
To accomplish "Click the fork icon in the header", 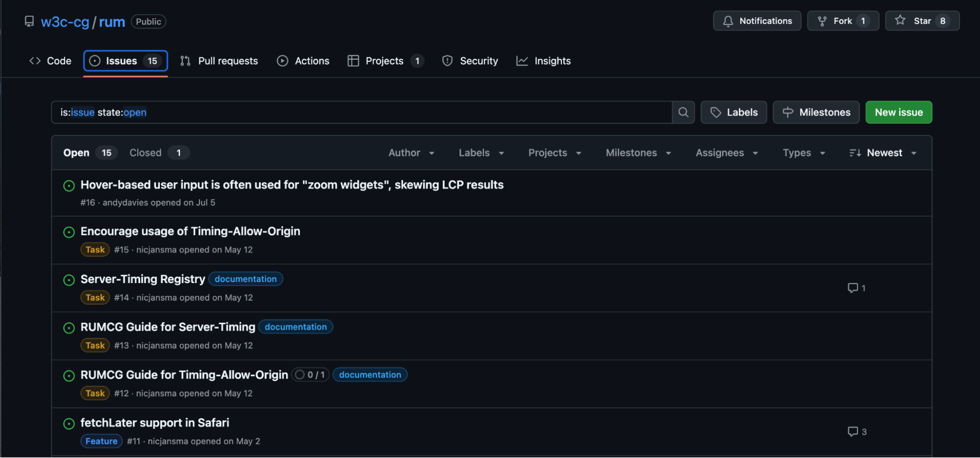I will click(x=822, y=21).
